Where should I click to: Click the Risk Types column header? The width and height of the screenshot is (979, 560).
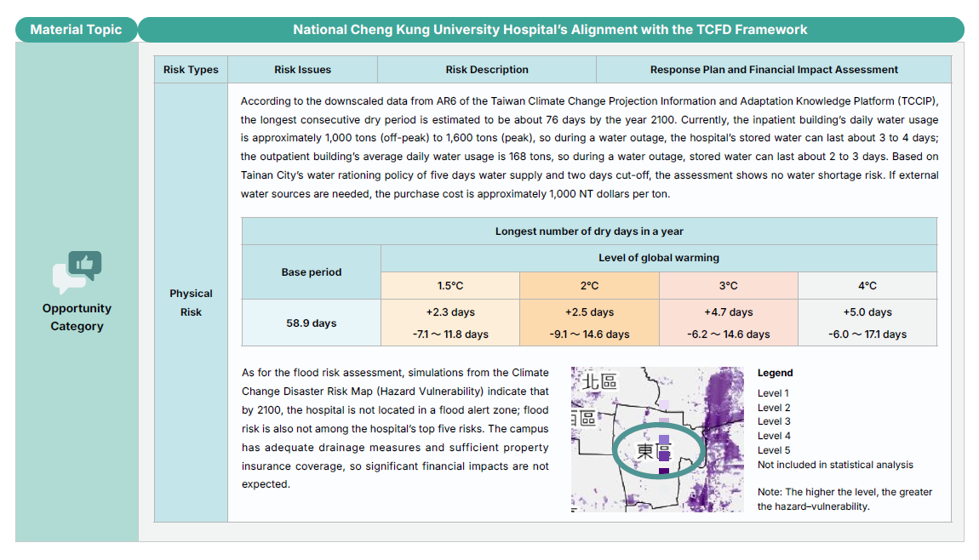coord(191,69)
